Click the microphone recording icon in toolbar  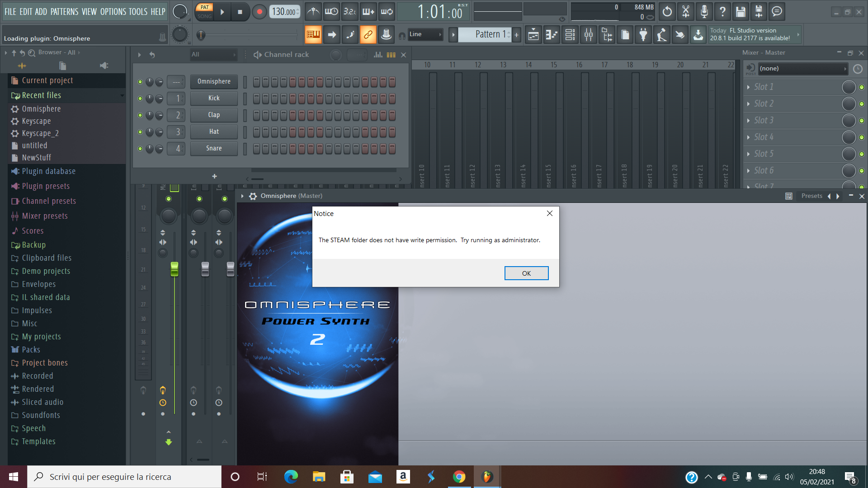[704, 12]
